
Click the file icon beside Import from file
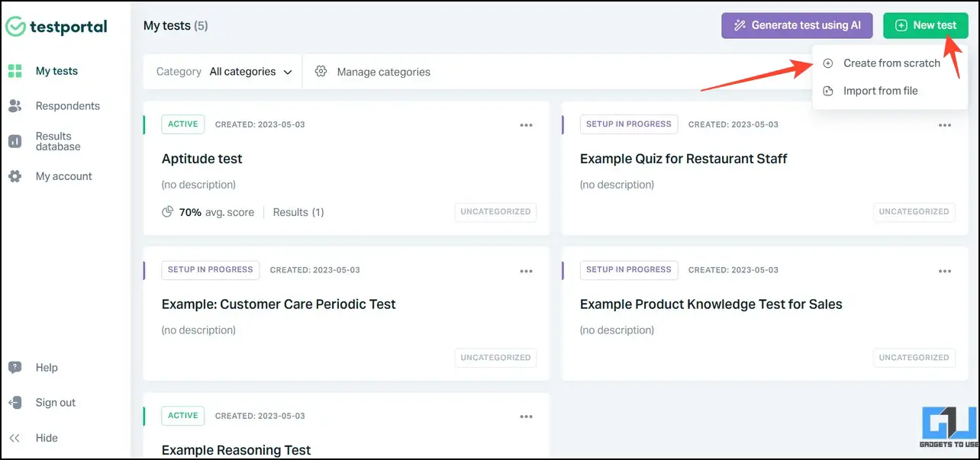(828, 91)
